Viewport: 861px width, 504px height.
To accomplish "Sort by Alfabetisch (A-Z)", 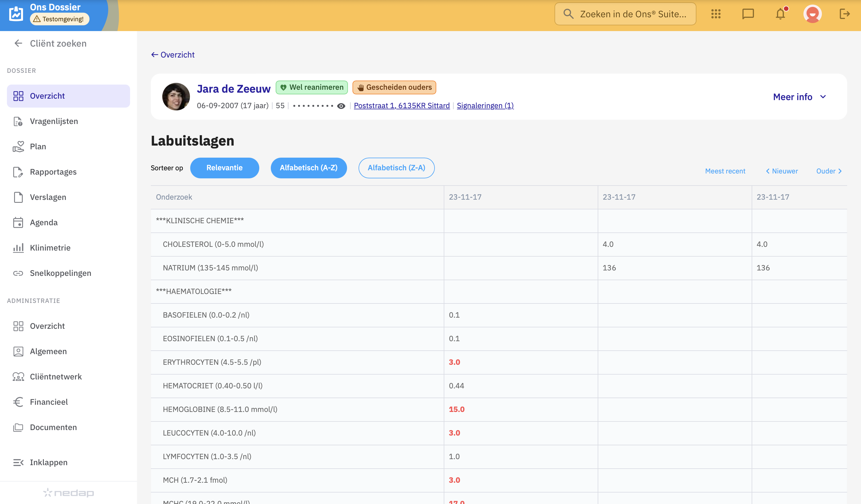I will [308, 168].
